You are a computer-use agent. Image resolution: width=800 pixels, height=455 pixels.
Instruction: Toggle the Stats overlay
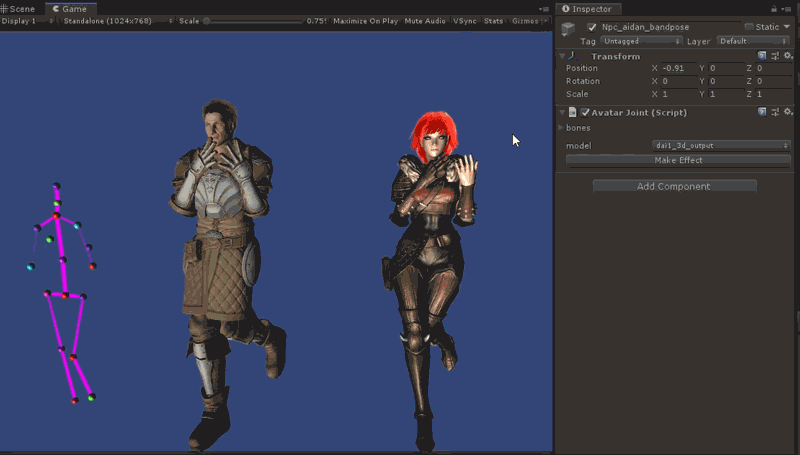(493, 21)
